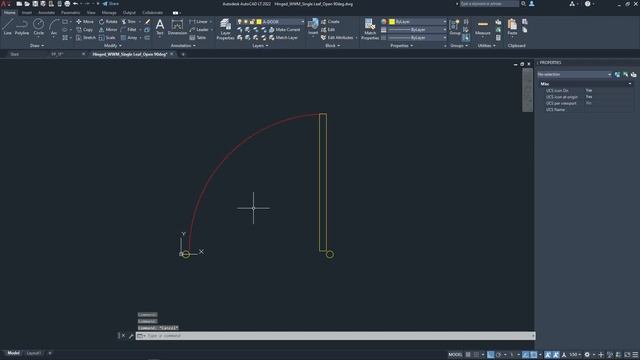Activate the Array command
640x360 pixels.
[x=129, y=38]
